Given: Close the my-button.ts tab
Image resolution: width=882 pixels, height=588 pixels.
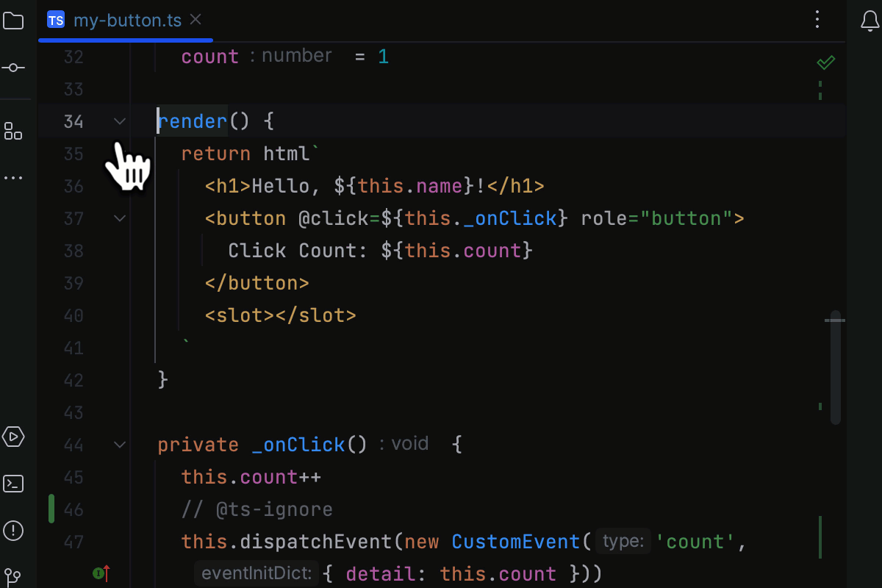Looking at the screenshot, I should 195,20.
